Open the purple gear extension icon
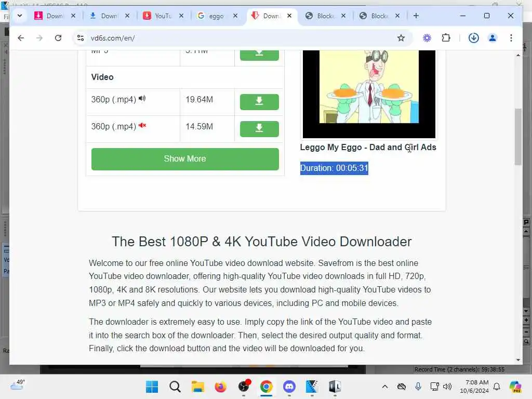Screen dimensions: 532x399 tap(427, 38)
